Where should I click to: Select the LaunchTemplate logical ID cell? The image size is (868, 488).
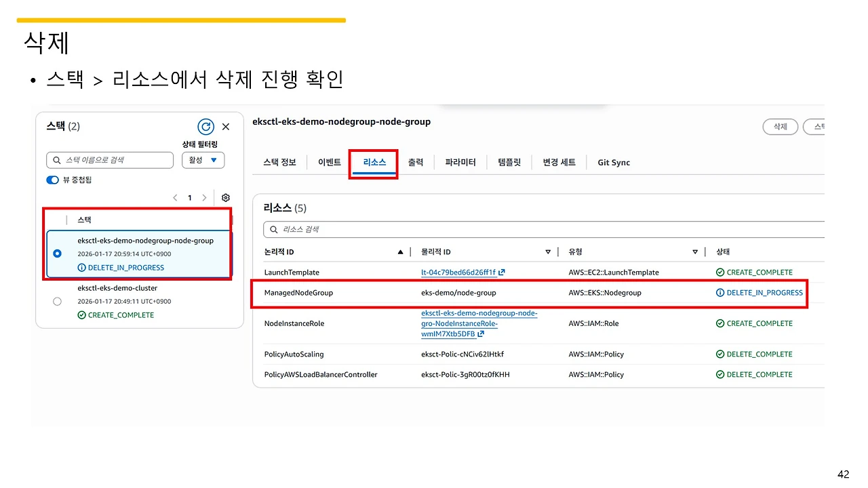click(292, 272)
